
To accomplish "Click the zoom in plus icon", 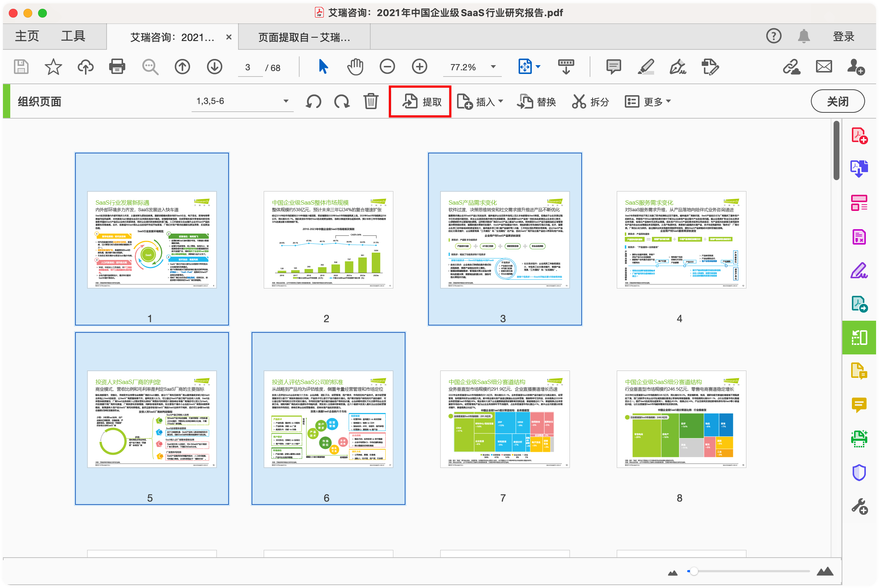I will click(x=419, y=67).
